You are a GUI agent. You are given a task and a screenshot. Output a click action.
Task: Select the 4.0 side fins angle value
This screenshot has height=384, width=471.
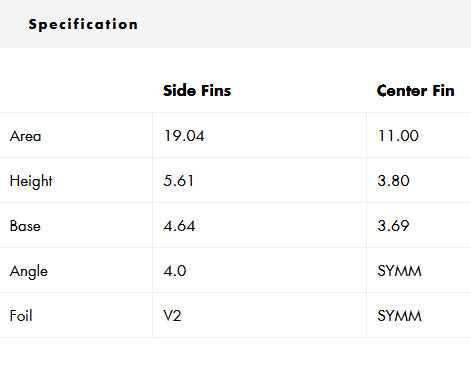click(x=175, y=271)
